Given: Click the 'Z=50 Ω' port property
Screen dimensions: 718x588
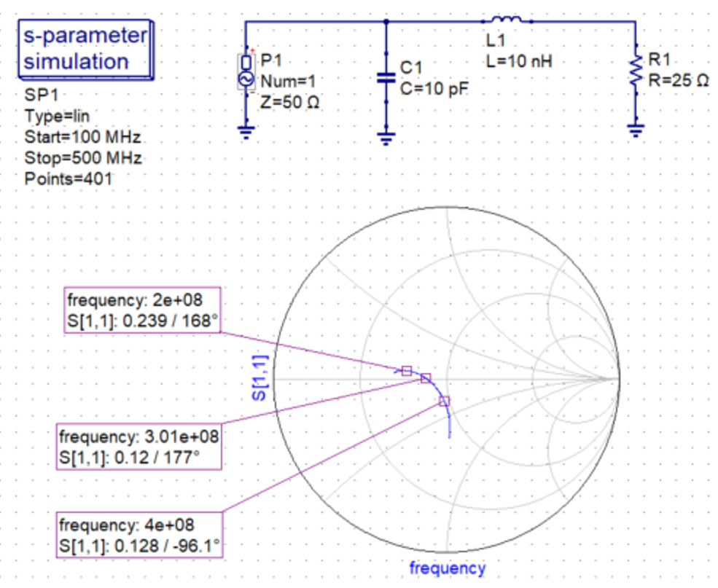Looking at the screenshot, I should (x=289, y=102).
